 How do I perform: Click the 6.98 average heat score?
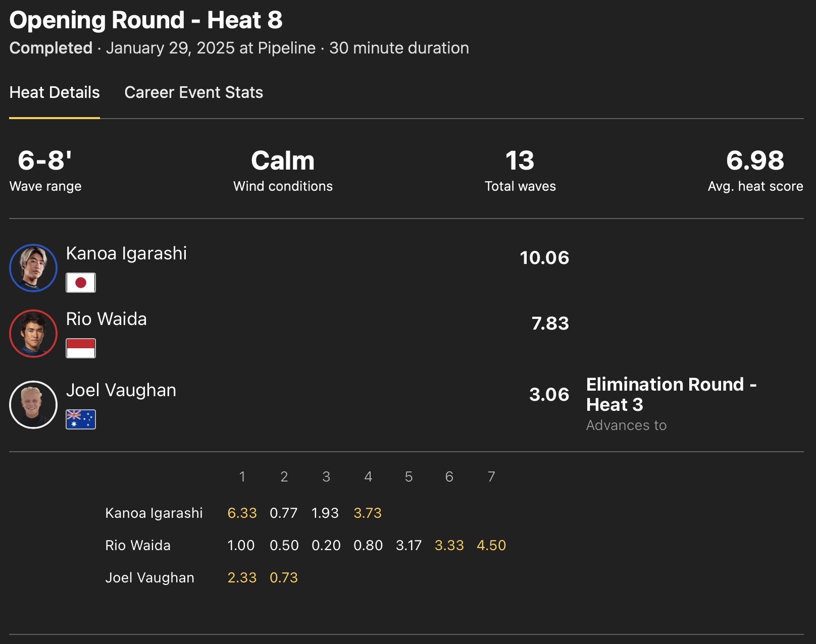(755, 161)
